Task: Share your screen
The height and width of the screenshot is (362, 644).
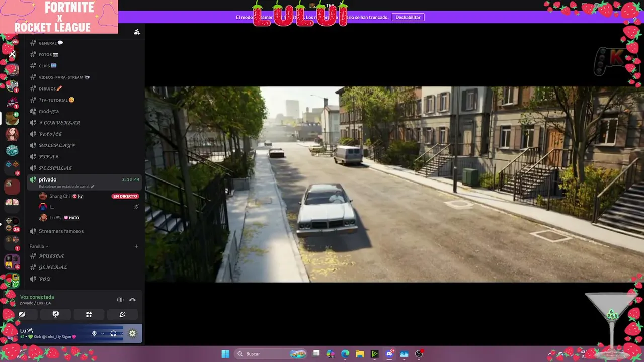Action: [56, 314]
